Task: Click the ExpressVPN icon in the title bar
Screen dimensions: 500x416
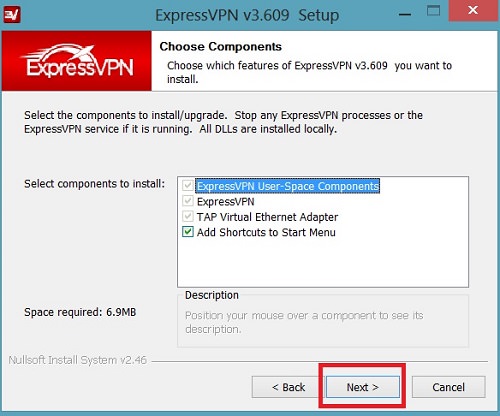Action: click(12, 15)
